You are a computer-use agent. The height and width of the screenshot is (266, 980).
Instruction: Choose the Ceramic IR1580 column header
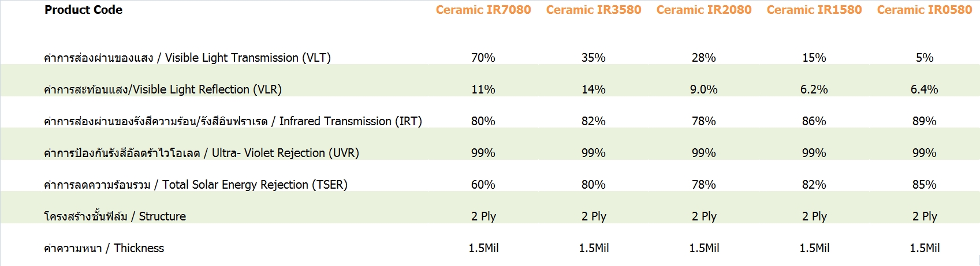point(814,10)
